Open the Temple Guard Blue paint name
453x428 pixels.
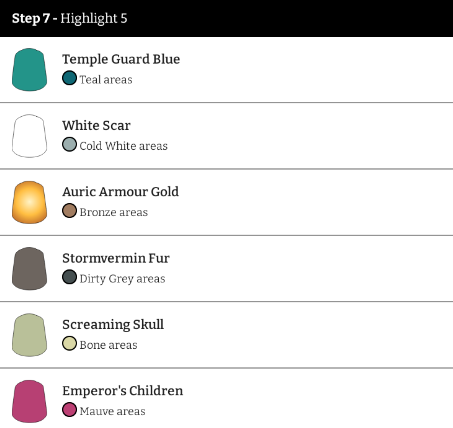tap(121, 59)
